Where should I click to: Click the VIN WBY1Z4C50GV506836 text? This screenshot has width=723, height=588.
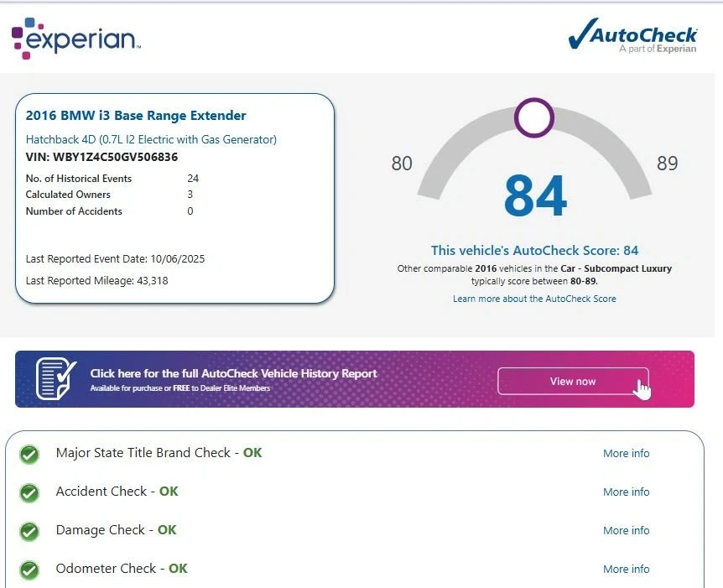tap(101, 157)
